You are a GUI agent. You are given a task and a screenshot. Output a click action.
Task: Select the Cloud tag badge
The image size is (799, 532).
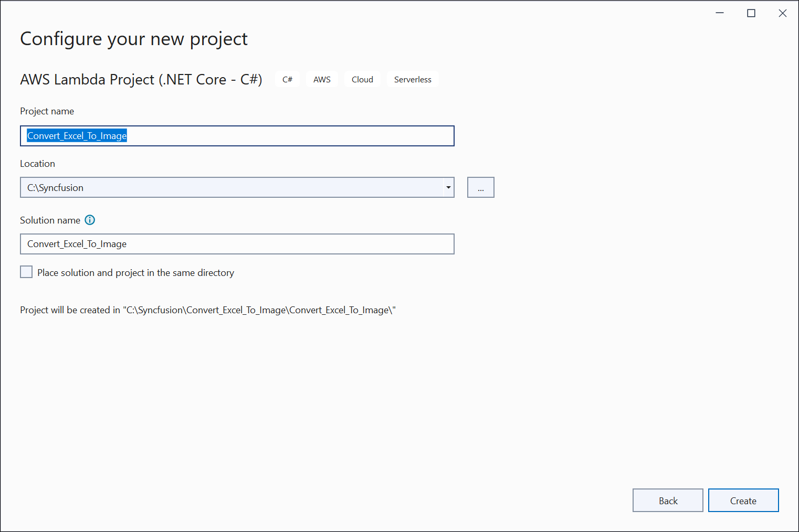click(x=362, y=80)
